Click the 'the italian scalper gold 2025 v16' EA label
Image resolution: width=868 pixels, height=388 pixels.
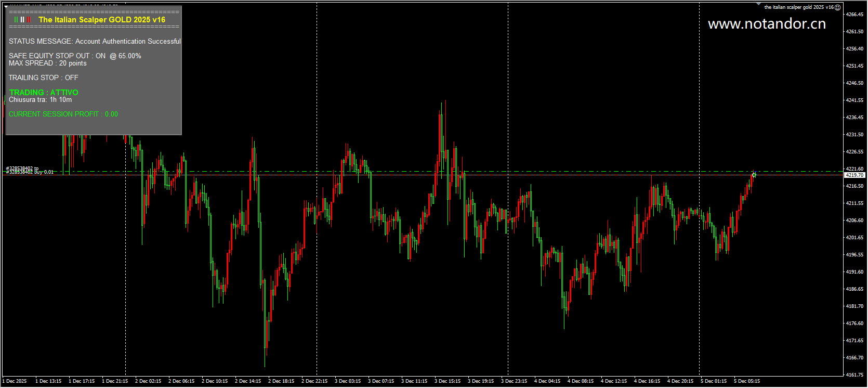click(799, 7)
